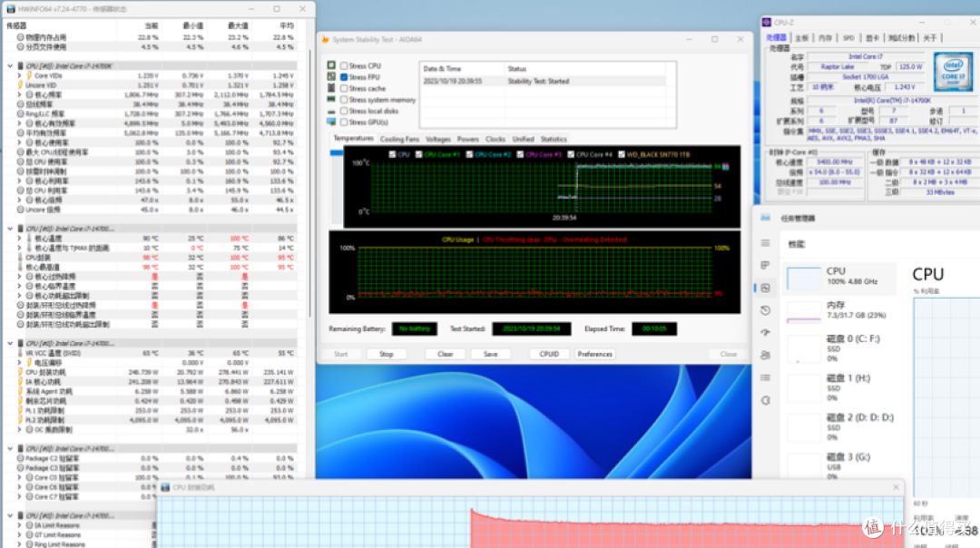Click the Stress CPU chip icon
The height and width of the screenshot is (548, 980).
point(331,66)
